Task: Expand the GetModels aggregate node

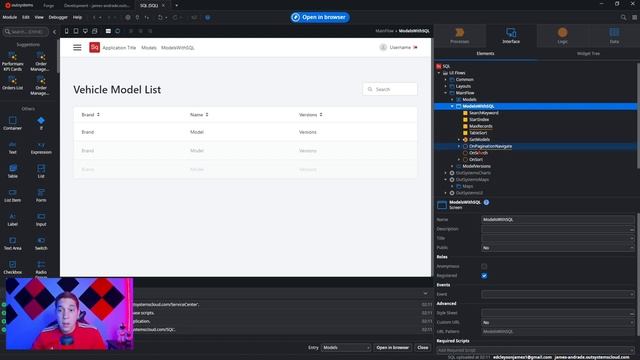Action: (x=459, y=140)
